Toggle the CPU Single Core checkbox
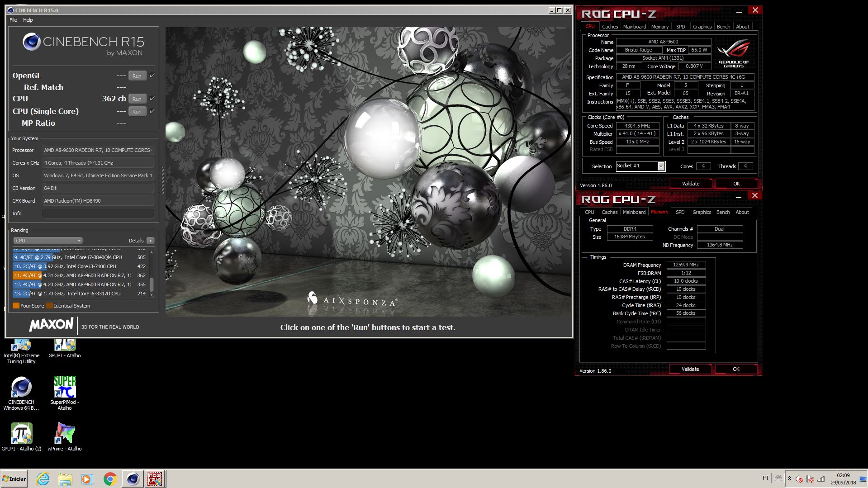 tap(152, 111)
